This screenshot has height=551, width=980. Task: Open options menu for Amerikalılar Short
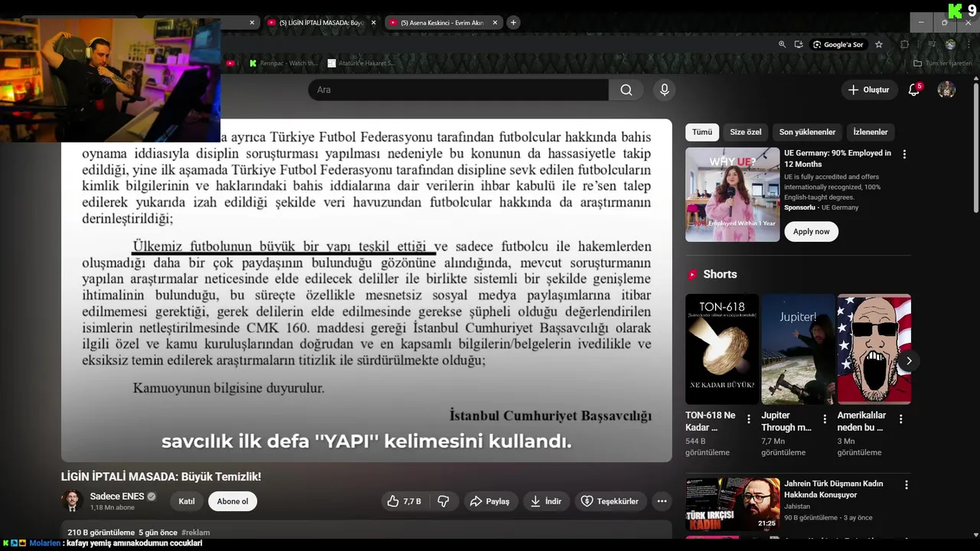click(x=900, y=419)
